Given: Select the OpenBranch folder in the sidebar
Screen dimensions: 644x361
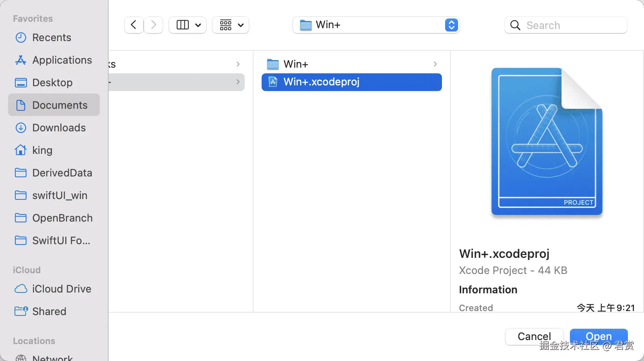Looking at the screenshot, I should click(x=54, y=218).
